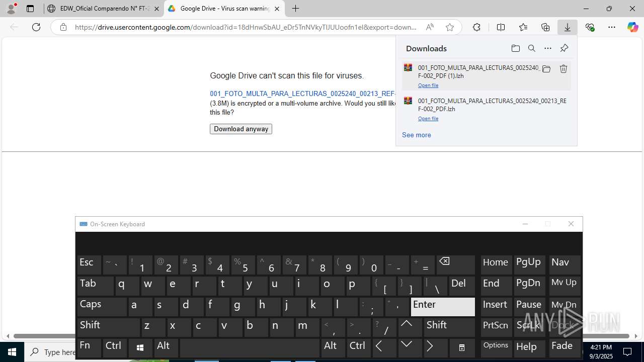
Task: Click the context menu key on keyboard
Action: (462, 348)
